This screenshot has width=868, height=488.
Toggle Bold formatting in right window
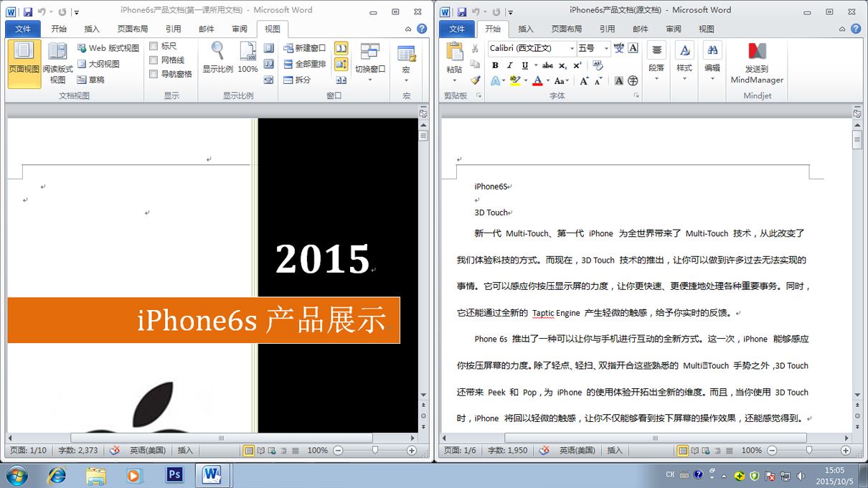coord(495,65)
